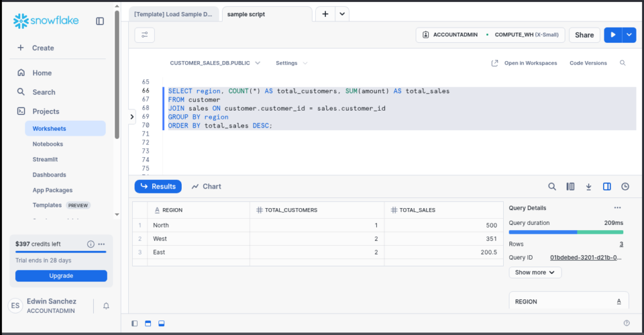Open the credits more options menu
This screenshot has height=335, width=644.
(x=101, y=244)
